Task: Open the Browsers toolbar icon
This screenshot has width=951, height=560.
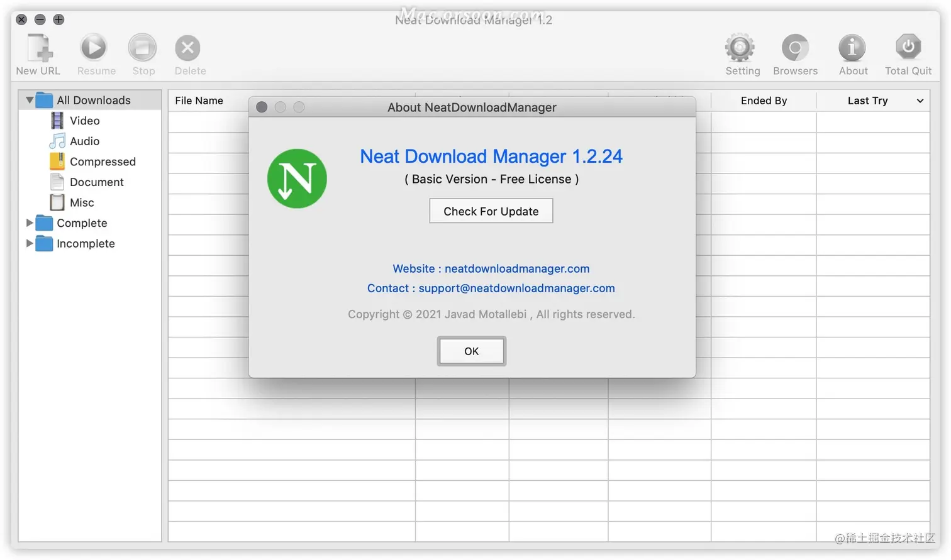Action: point(795,48)
